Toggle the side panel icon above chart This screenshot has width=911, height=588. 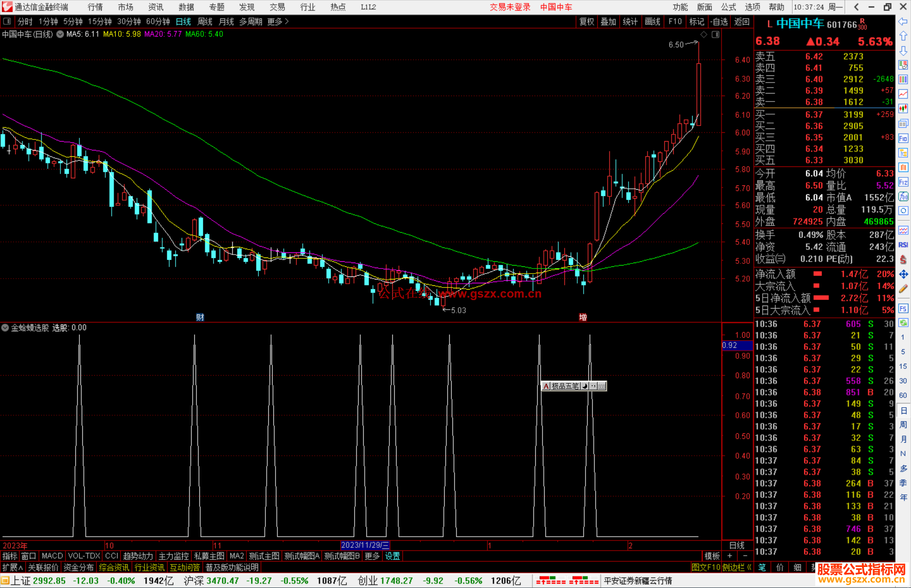[715, 35]
